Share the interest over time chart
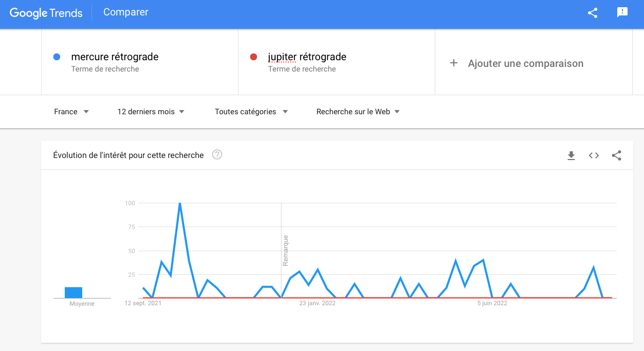644x351 pixels. (x=617, y=155)
